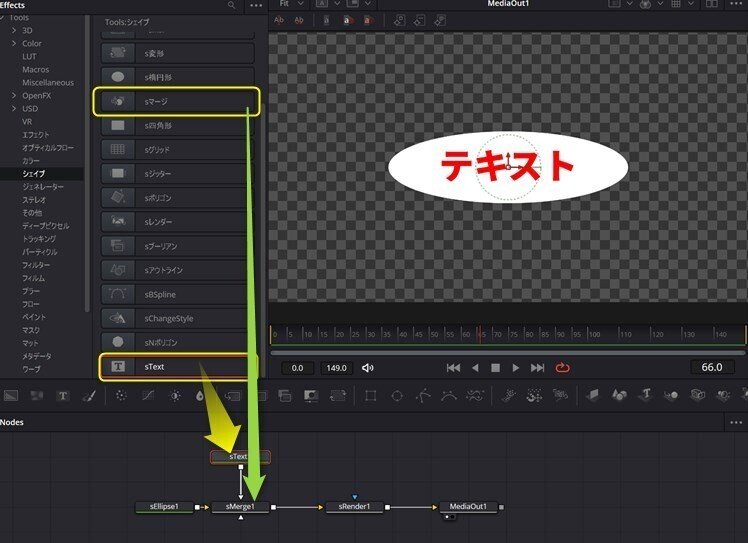Screen dimensions: 748x543
Task: Select the sText node
Action: (x=240, y=457)
